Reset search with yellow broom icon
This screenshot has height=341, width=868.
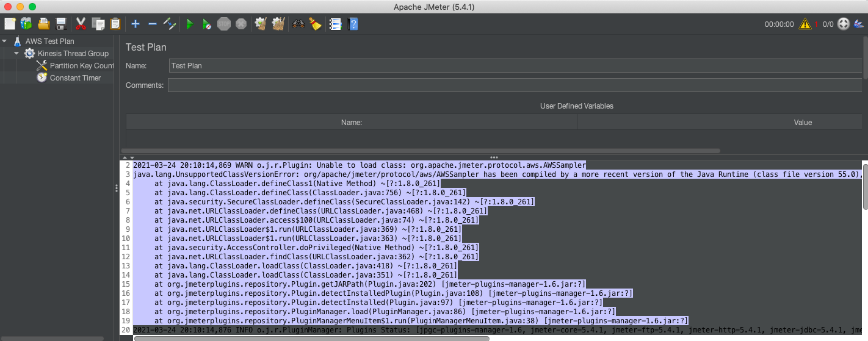pos(315,24)
